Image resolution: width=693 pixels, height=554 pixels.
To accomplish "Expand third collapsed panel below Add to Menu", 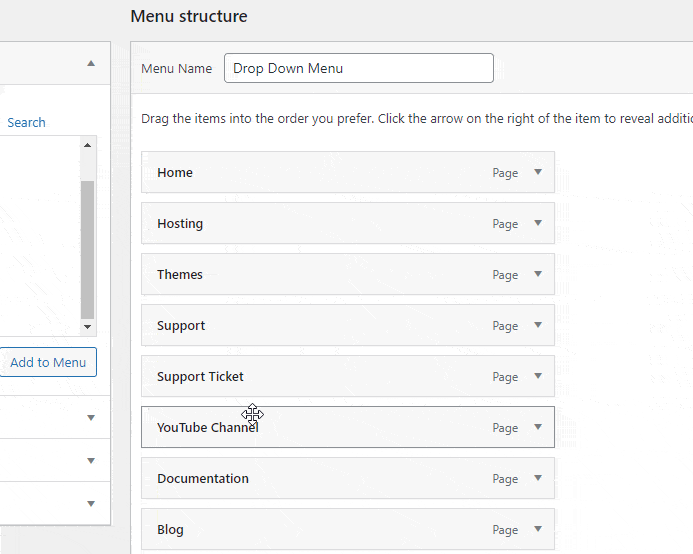I will 91,503.
